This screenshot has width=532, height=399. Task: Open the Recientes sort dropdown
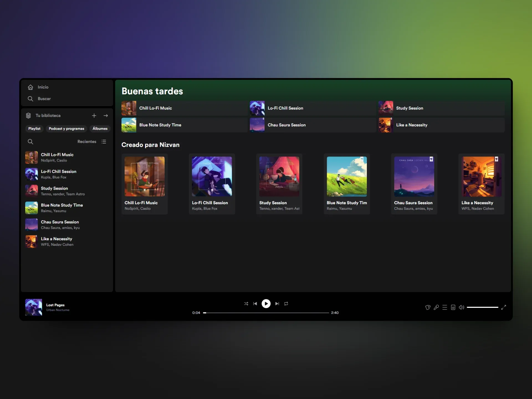click(92, 142)
